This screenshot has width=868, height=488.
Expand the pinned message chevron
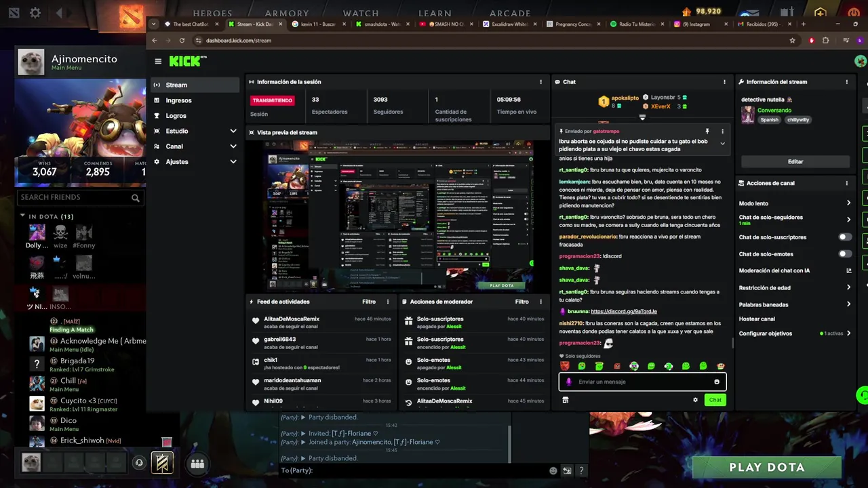point(722,144)
